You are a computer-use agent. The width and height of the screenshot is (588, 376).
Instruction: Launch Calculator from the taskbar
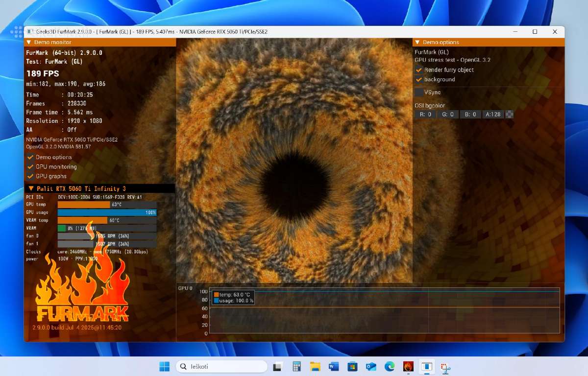(x=296, y=366)
